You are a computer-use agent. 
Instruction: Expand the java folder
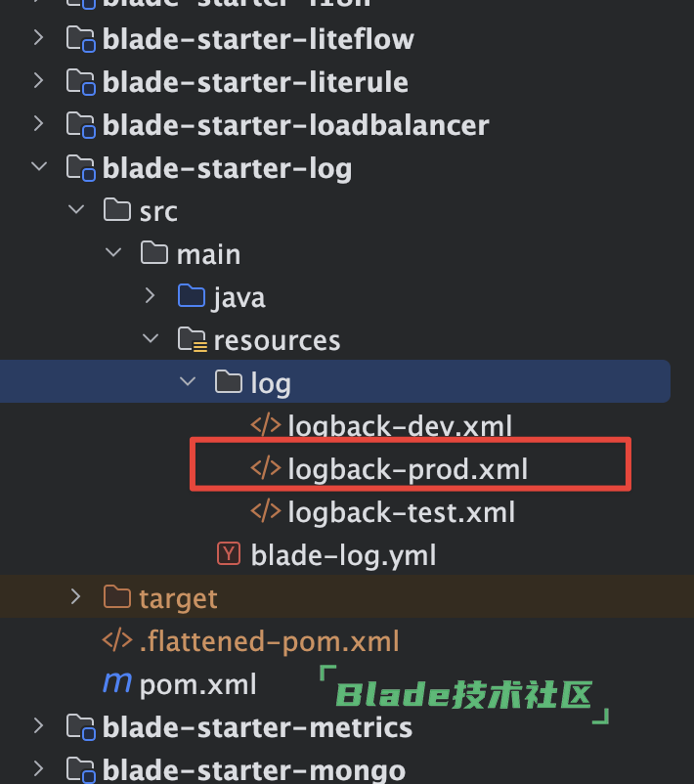(x=151, y=297)
